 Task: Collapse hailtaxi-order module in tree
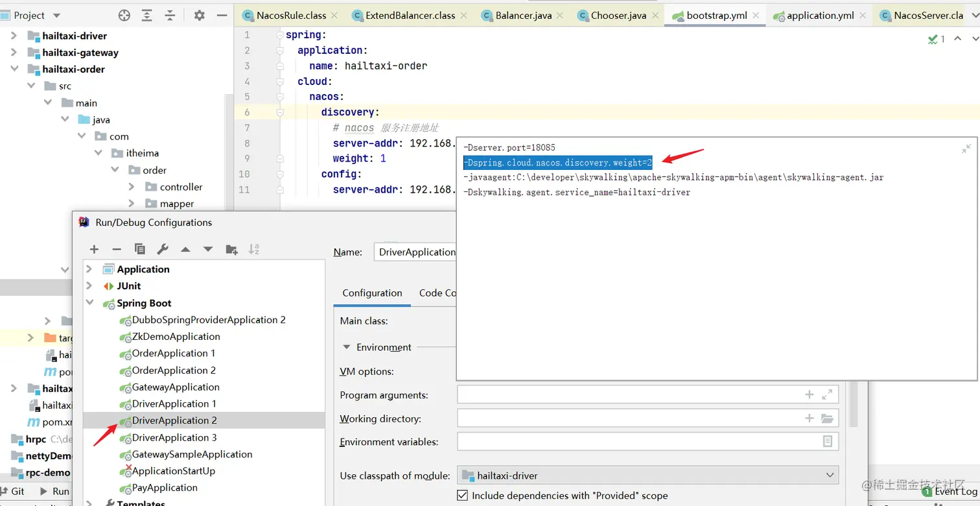(14, 69)
